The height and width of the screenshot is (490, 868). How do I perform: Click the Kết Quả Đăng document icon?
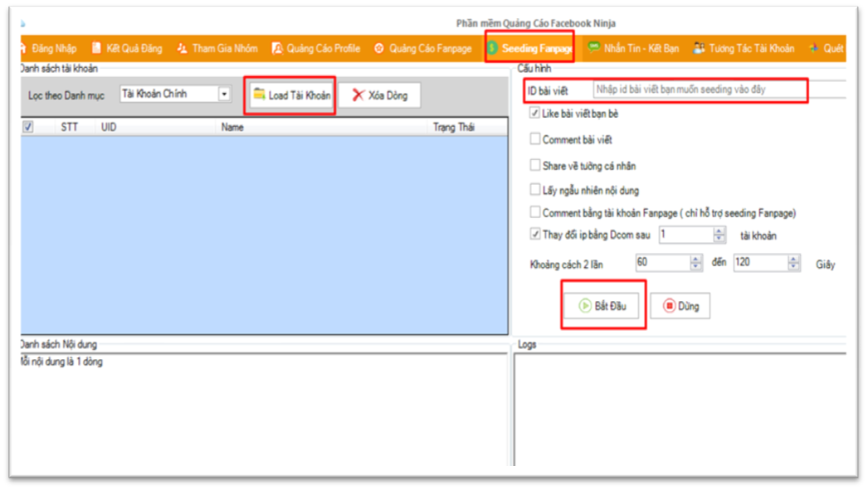tap(96, 48)
